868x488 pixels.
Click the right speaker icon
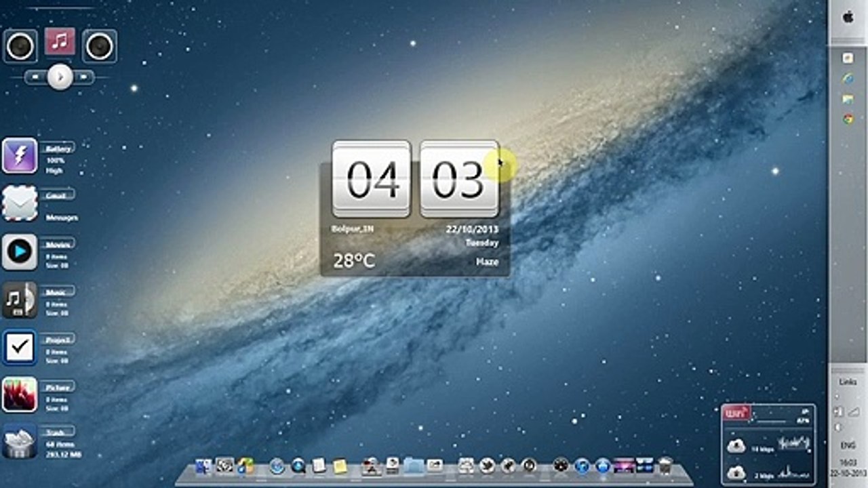coord(100,46)
